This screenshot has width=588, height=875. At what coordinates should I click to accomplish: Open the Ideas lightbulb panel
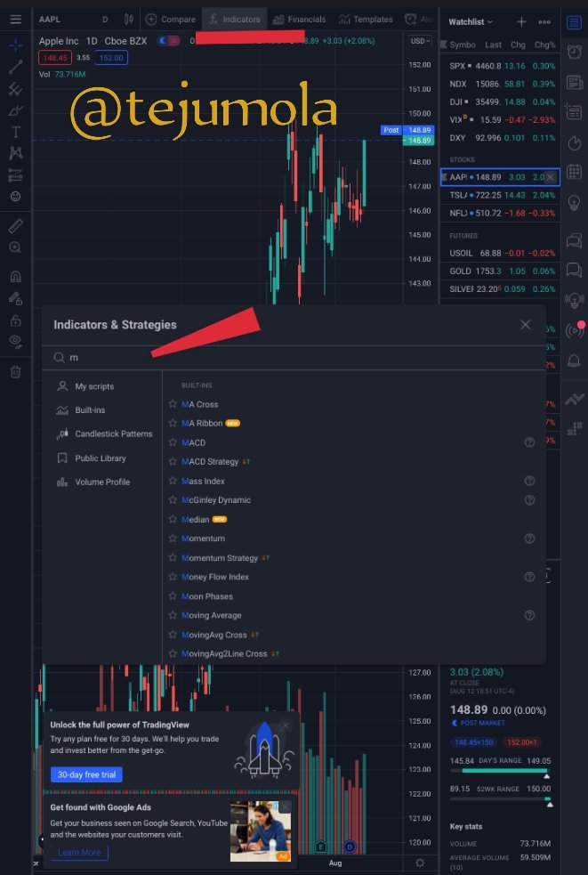pyautogui.click(x=574, y=203)
